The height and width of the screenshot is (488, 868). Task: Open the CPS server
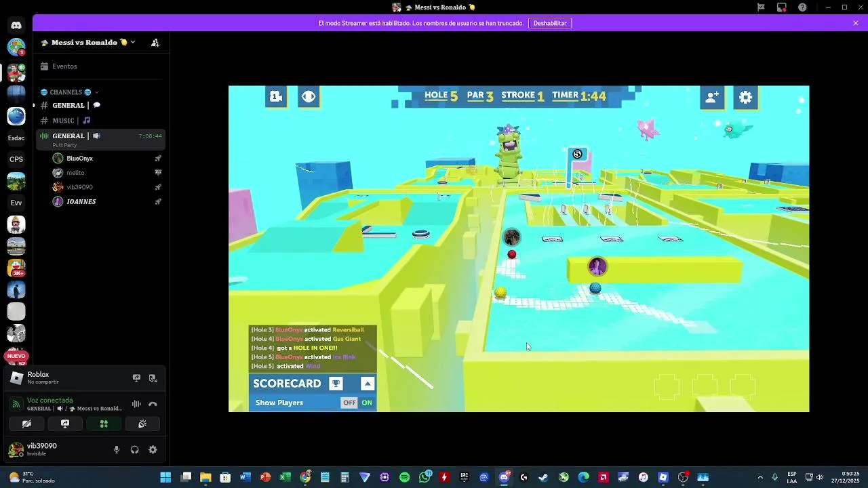click(16, 159)
